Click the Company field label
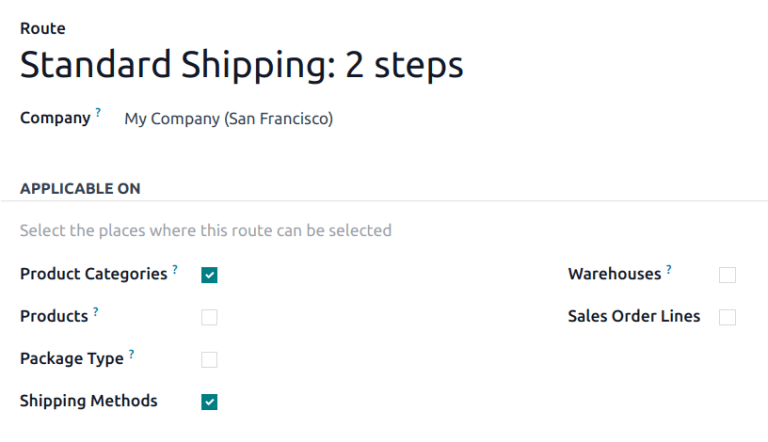 click(x=55, y=118)
